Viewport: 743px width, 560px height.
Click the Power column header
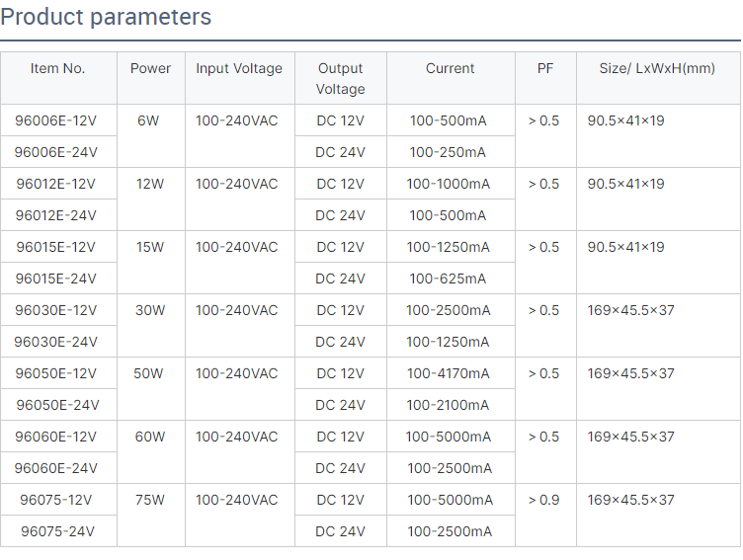[150, 69]
